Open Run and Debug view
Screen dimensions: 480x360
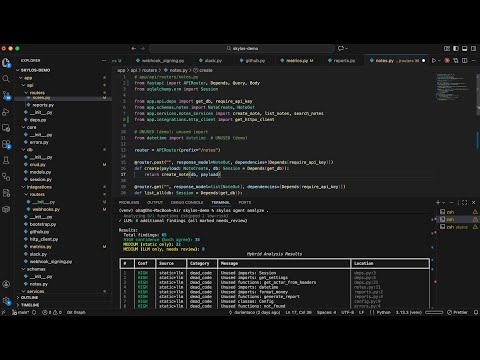(x=6, y=112)
